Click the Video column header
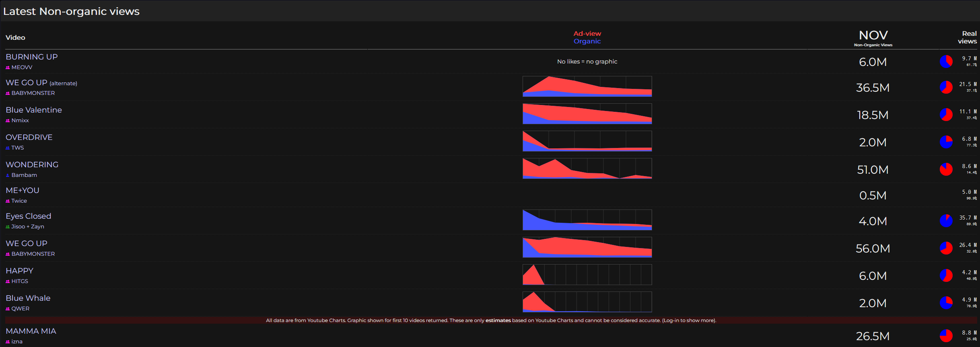Image resolution: width=980 pixels, height=347 pixels. pyautogui.click(x=15, y=37)
